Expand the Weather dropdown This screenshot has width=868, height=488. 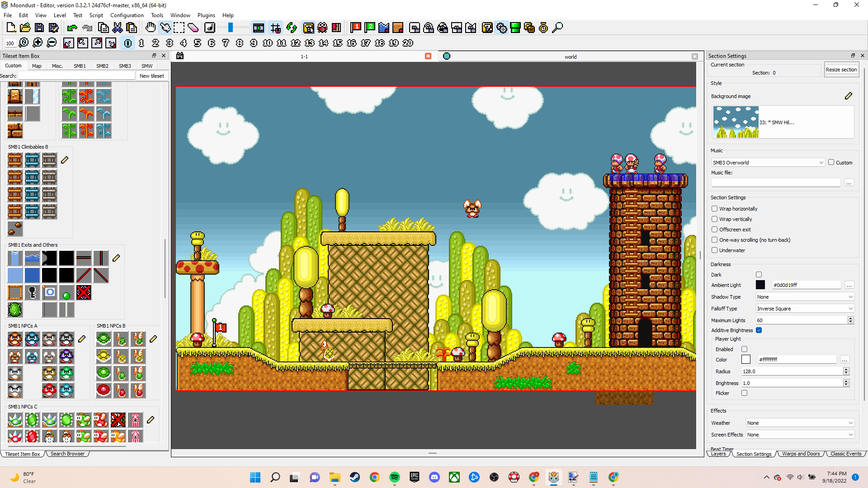click(800, 423)
